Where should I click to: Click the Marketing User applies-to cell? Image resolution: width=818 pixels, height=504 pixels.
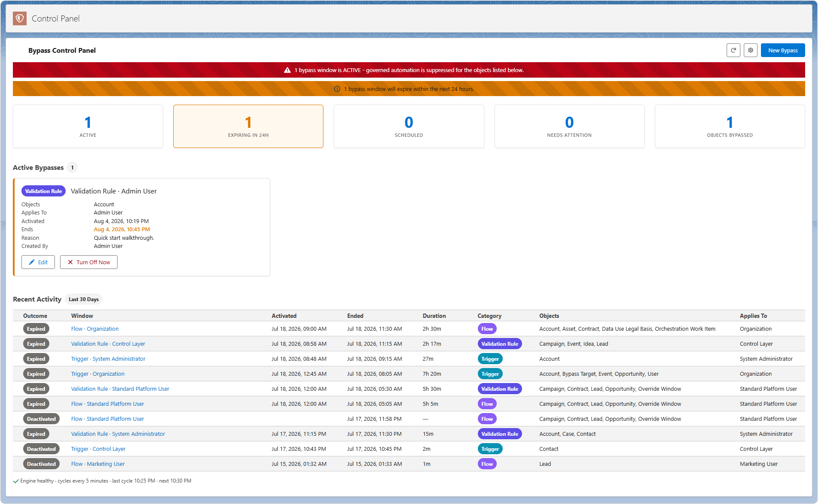tap(758, 464)
